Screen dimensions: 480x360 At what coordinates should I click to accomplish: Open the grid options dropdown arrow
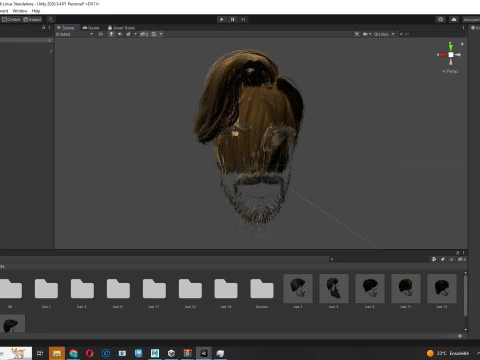pyautogui.click(x=161, y=34)
